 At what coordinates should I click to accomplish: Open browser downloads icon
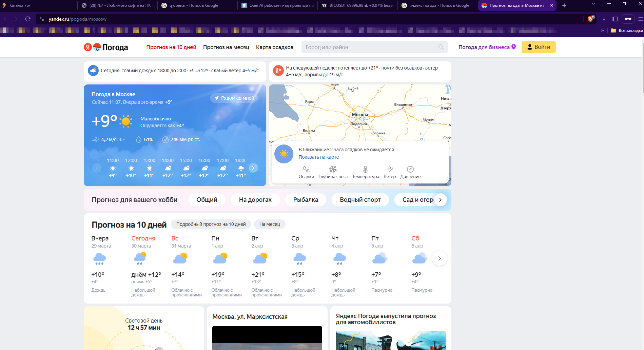coord(604,19)
